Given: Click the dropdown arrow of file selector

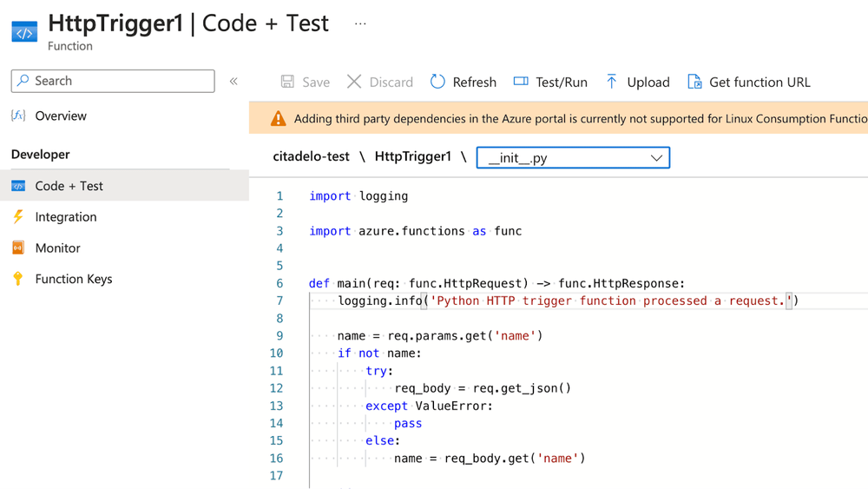Looking at the screenshot, I should (x=656, y=157).
